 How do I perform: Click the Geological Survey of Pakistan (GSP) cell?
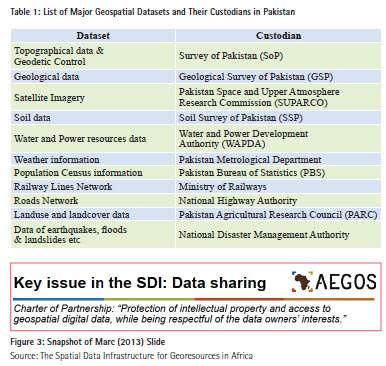tap(278, 77)
